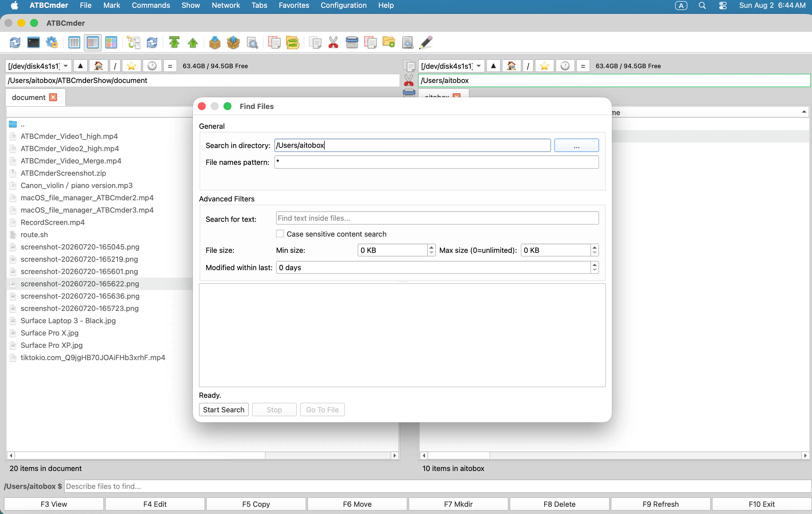Viewport: 812px width, 514px height.
Task: Open macOS Control Center icon
Action: tap(723, 5)
